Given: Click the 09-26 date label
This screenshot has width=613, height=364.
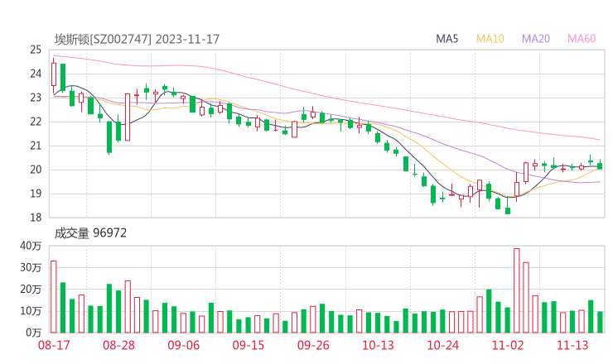Looking at the screenshot, I should (x=313, y=345).
